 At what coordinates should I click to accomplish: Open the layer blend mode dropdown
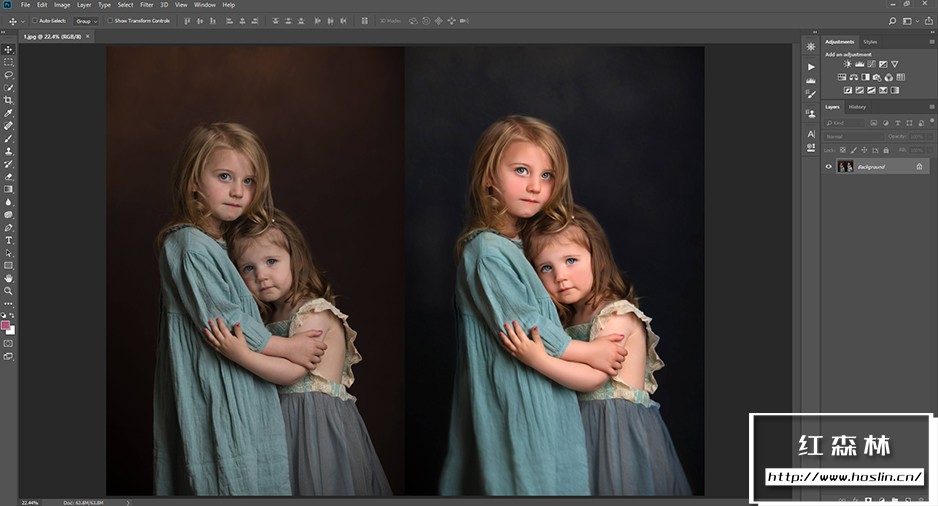(x=853, y=136)
